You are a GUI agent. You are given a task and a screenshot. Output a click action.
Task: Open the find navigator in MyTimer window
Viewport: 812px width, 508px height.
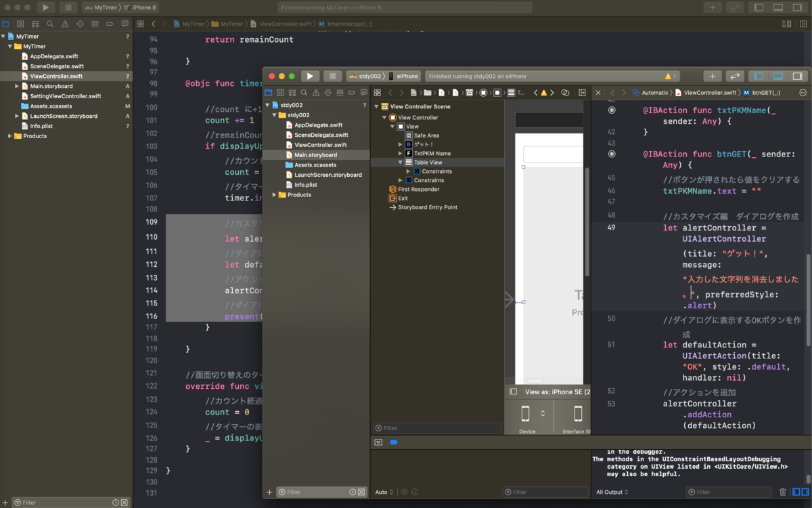coord(50,23)
